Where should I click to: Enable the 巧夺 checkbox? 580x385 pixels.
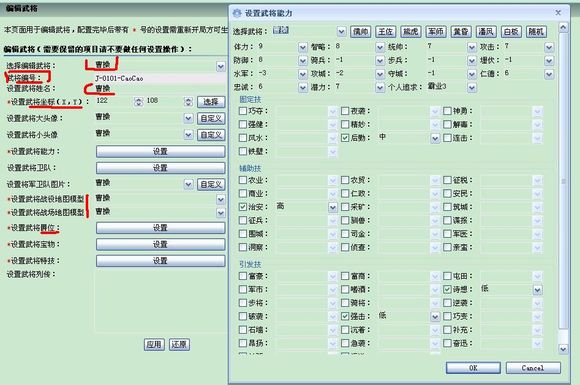click(243, 111)
